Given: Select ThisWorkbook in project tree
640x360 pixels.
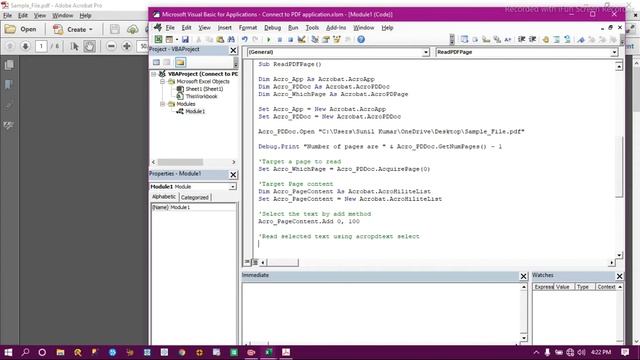Looking at the screenshot, I should click(201, 96).
